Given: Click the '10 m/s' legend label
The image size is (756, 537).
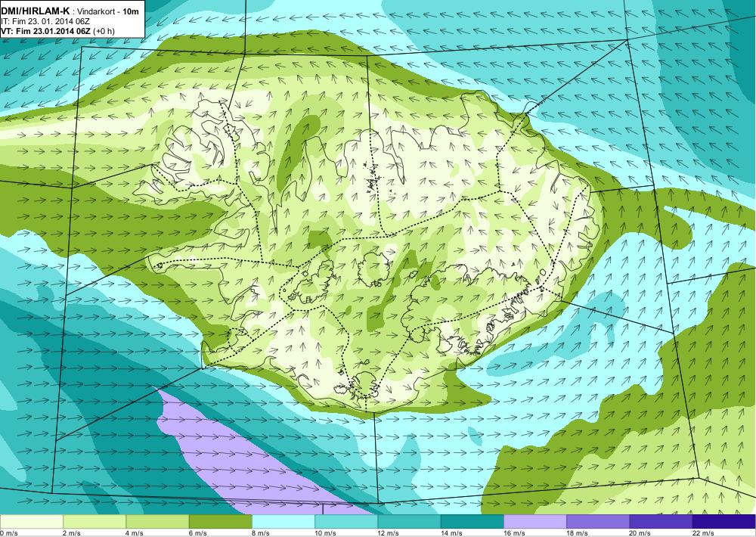Looking at the screenshot, I should (x=325, y=533).
